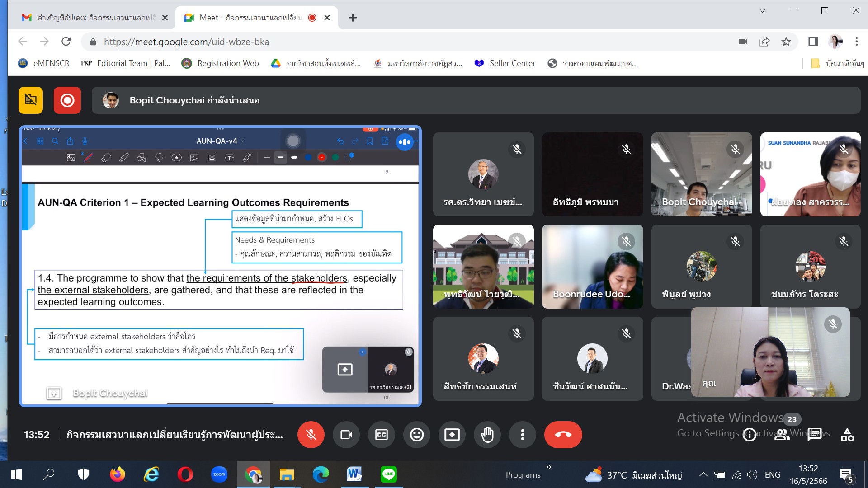Image resolution: width=868 pixels, height=488 pixels.
Task: Open the emoji reactions button
Action: [x=416, y=435]
